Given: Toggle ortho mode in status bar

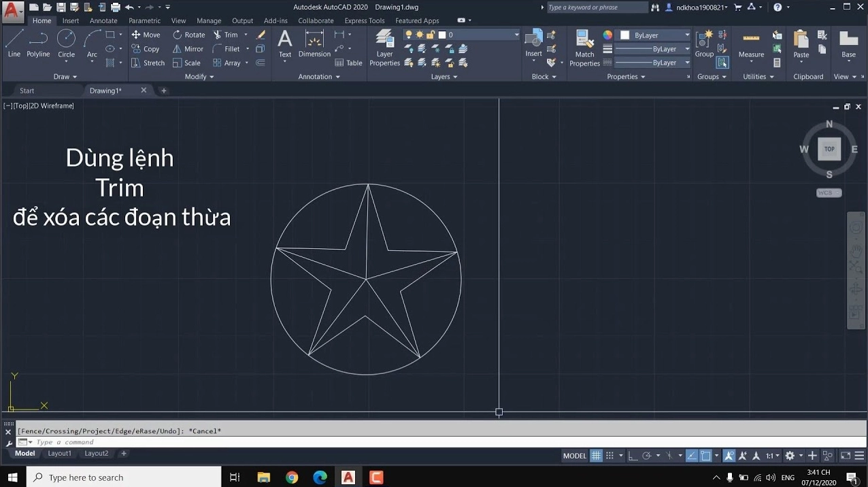Looking at the screenshot, I should [633, 456].
